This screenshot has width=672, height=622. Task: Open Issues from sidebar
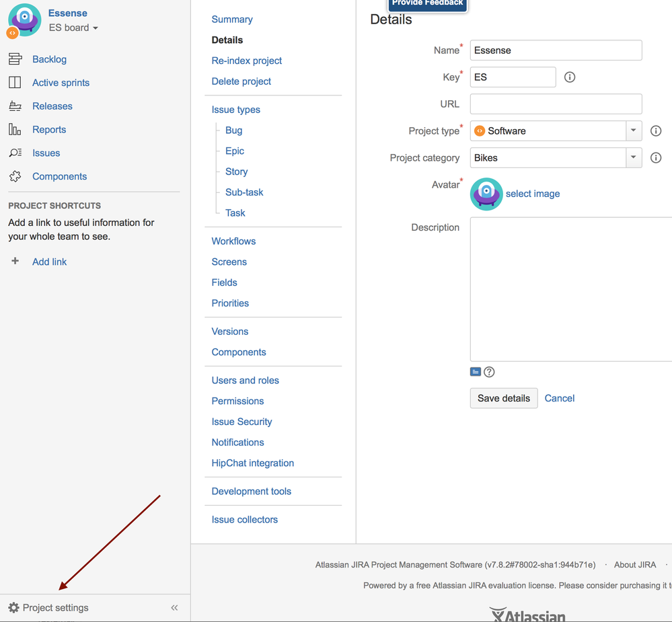click(46, 153)
